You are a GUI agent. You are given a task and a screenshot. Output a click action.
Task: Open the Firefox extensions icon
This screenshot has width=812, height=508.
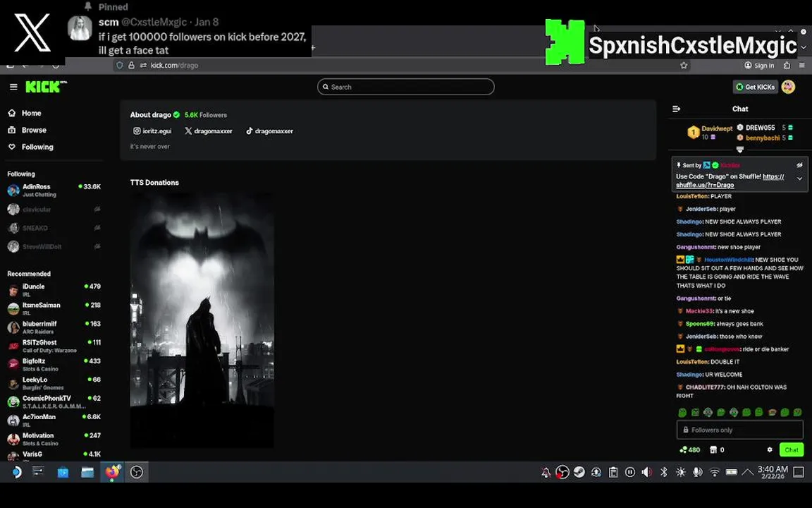[x=787, y=66]
